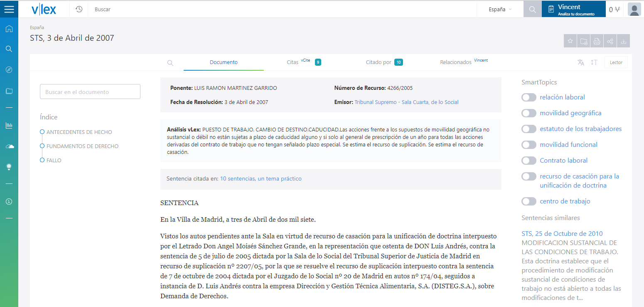Click the Lector reading mode button
Screen dimensions: 644x307
click(x=616, y=62)
